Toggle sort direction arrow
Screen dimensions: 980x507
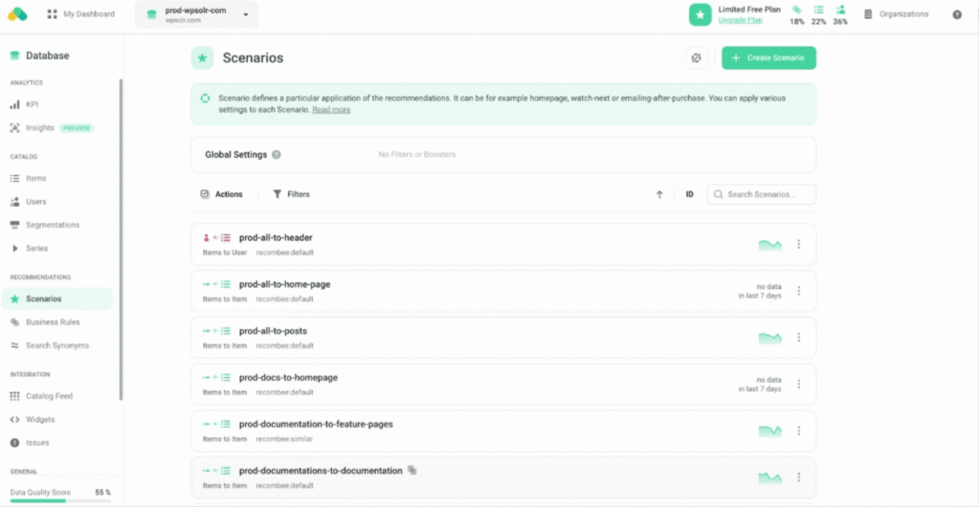coord(659,195)
